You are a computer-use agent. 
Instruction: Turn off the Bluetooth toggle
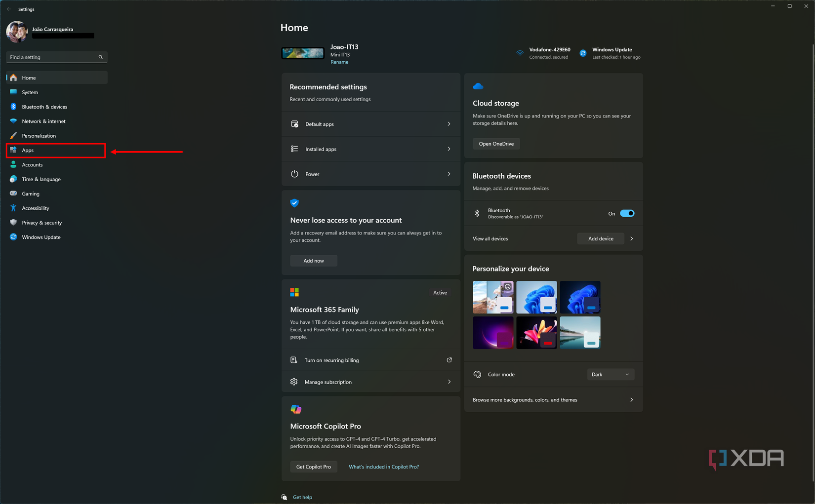point(627,213)
